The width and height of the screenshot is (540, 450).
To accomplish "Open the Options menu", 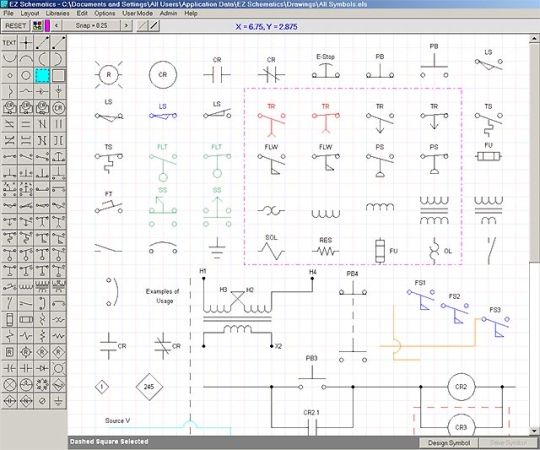I will [105, 13].
